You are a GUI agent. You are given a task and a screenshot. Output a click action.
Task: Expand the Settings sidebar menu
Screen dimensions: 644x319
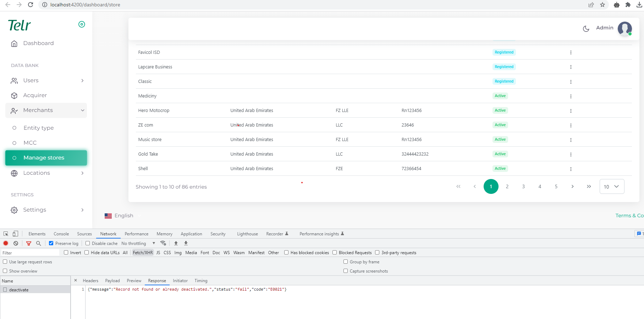pyautogui.click(x=46, y=210)
